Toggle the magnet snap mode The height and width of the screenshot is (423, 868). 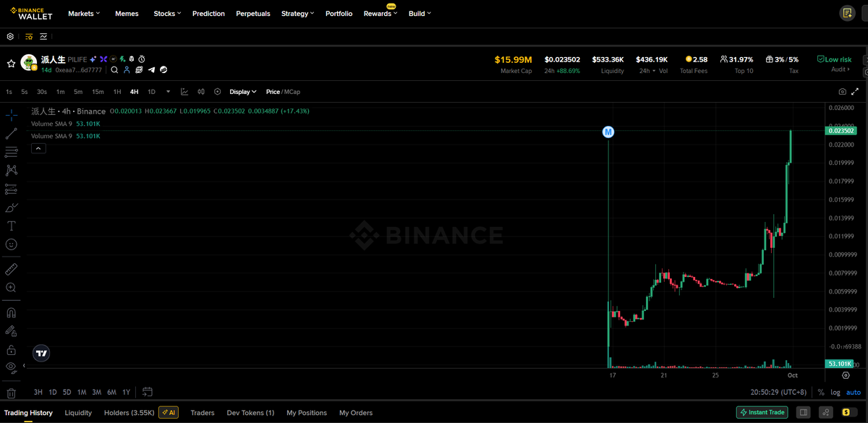tap(11, 313)
